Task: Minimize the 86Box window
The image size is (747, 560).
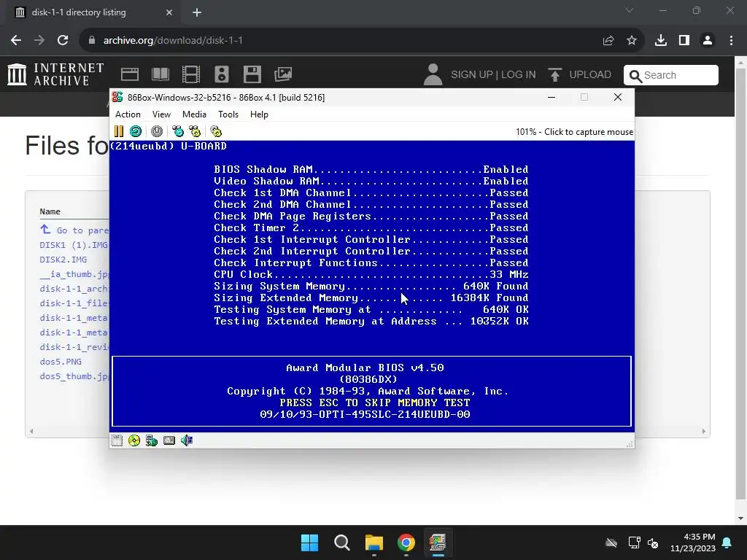Action: [551, 97]
